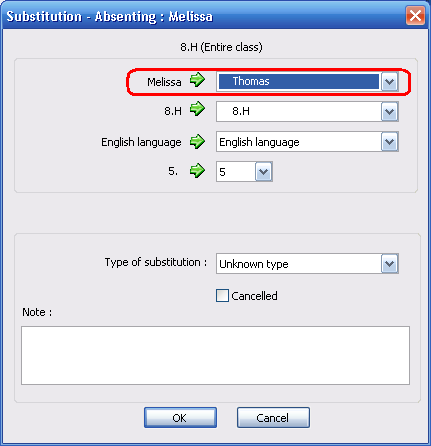Close the Substitution dialog with the X
This screenshot has width=431, height=446.
coord(415,16)
